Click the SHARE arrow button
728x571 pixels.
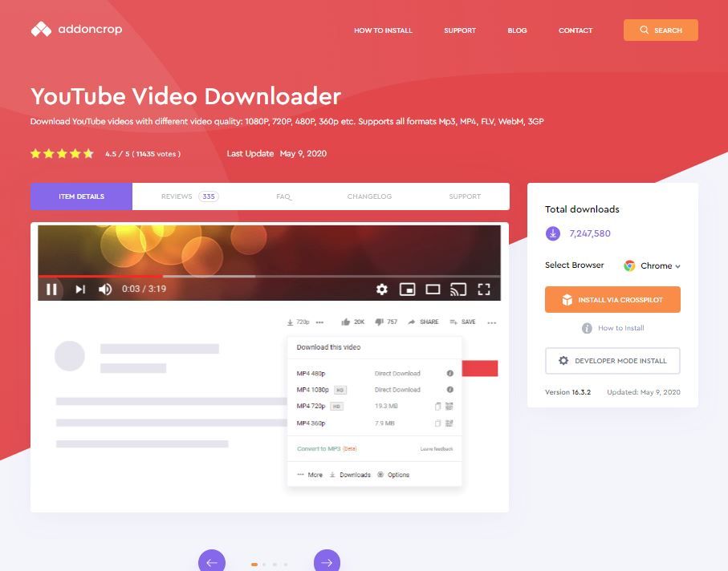[x=423, y=322]
